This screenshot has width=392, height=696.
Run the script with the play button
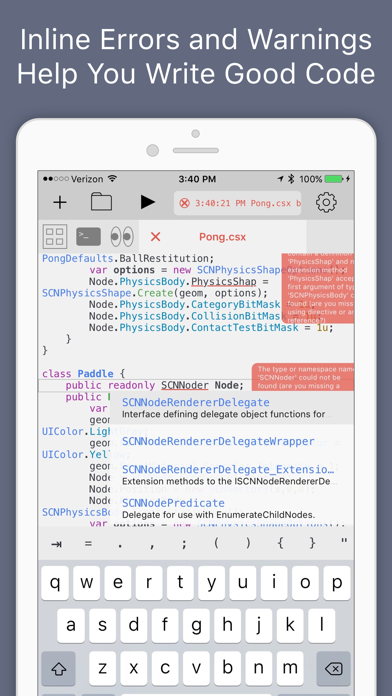tap(148, 202)
